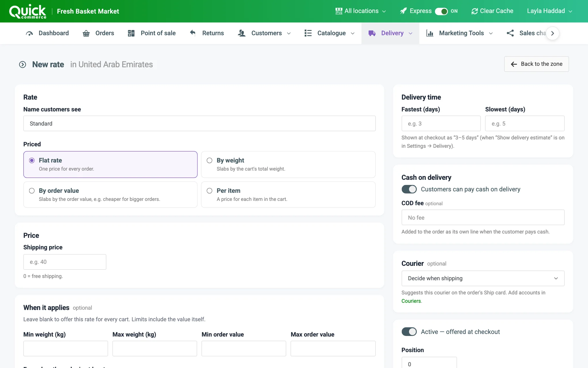Click the Marketing Tools chart icon
The image size is (588, 368).
(x=430, y=33)
